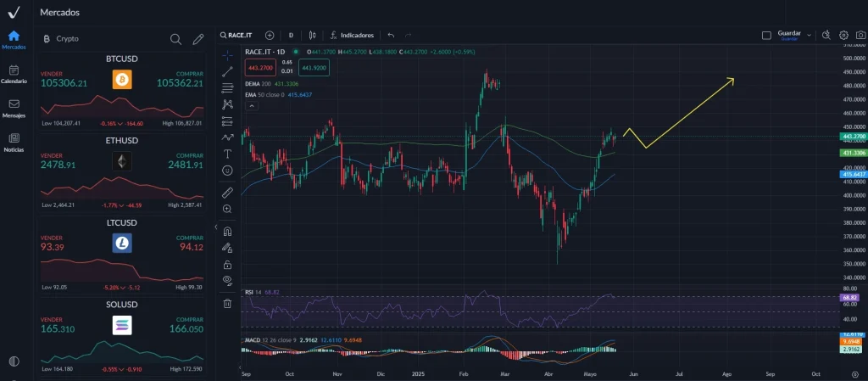Open the D timeframe interval selector
This screenshot has height=381, width=868.
[291, 35]
